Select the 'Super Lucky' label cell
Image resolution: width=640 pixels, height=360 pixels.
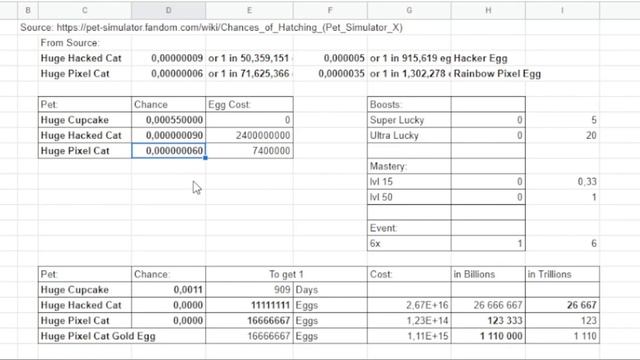click(409, 120)
